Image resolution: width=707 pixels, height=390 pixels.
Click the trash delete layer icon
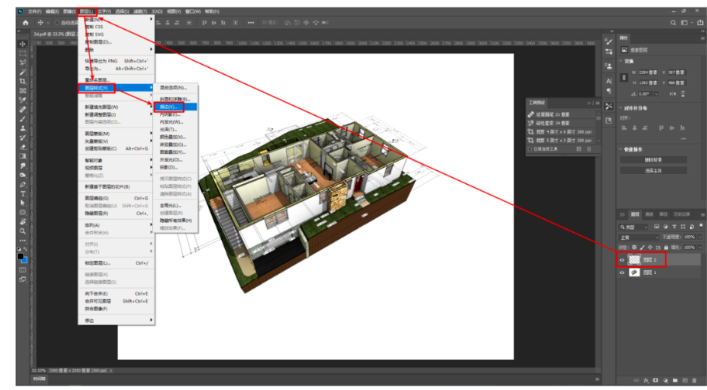(695, 381)
